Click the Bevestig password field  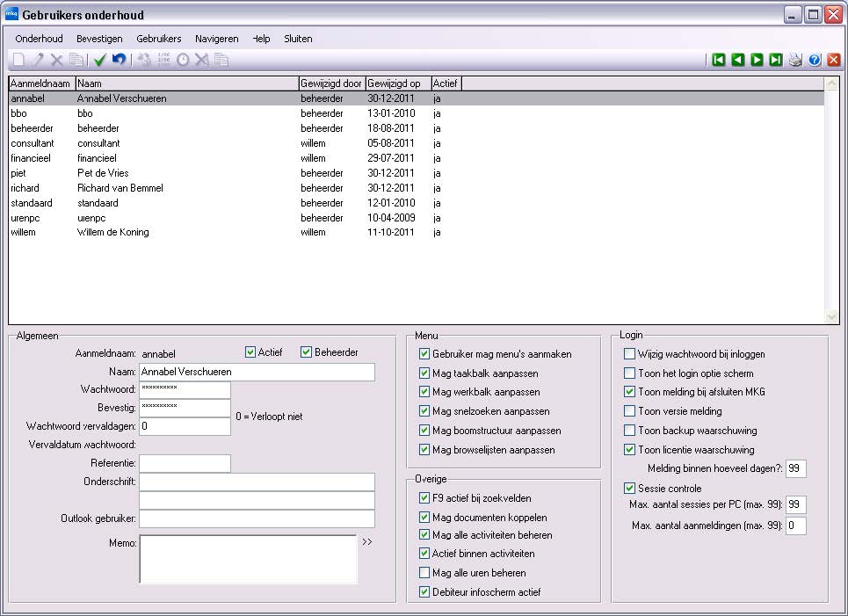185,408
